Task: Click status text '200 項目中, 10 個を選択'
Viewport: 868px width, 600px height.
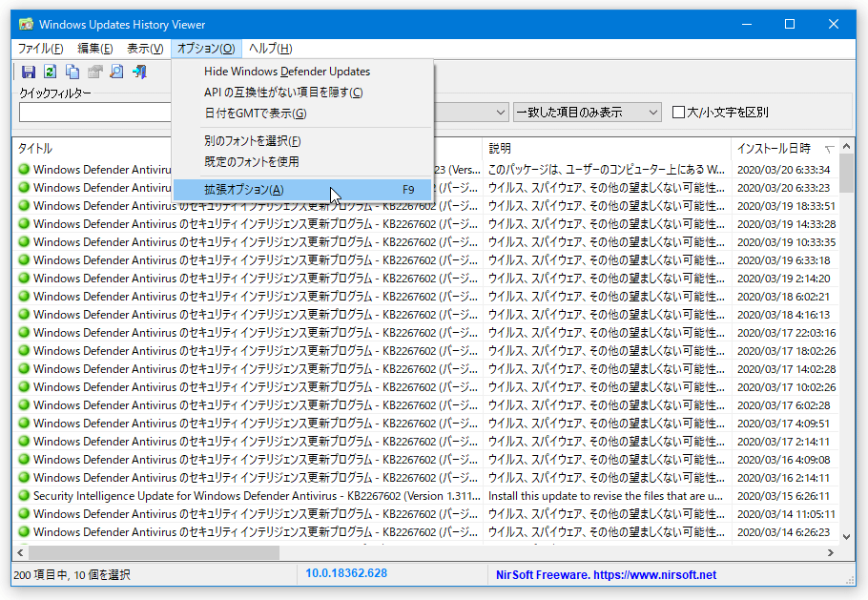Action: [72, 575]
